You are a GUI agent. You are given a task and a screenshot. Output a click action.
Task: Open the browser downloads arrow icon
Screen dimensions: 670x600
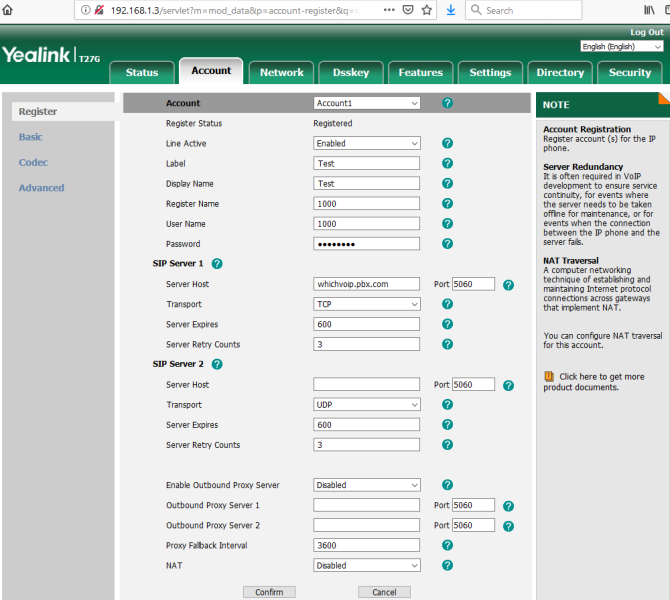coord(451,10)
